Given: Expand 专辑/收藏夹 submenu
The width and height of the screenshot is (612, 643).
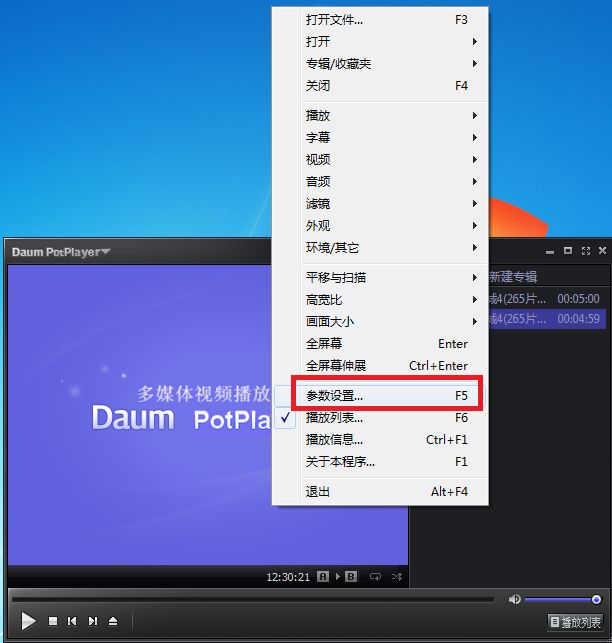Looking at the screenshot, I should pos(380,64).
